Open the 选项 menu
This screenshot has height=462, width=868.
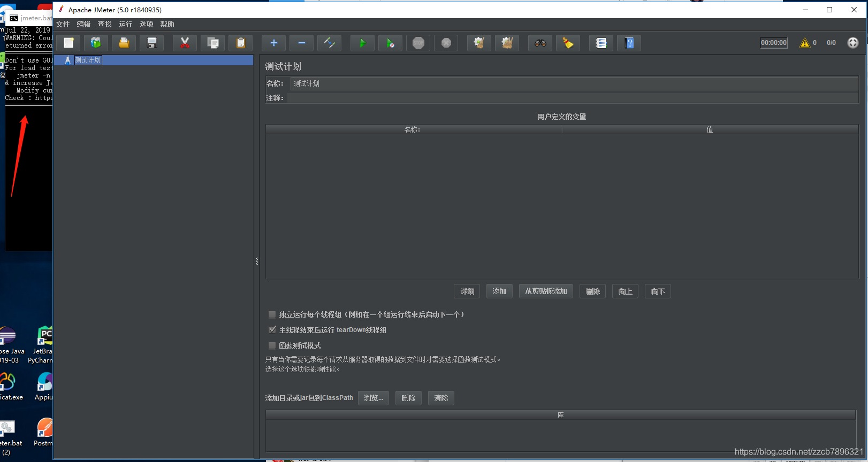[x=146, y=24]
